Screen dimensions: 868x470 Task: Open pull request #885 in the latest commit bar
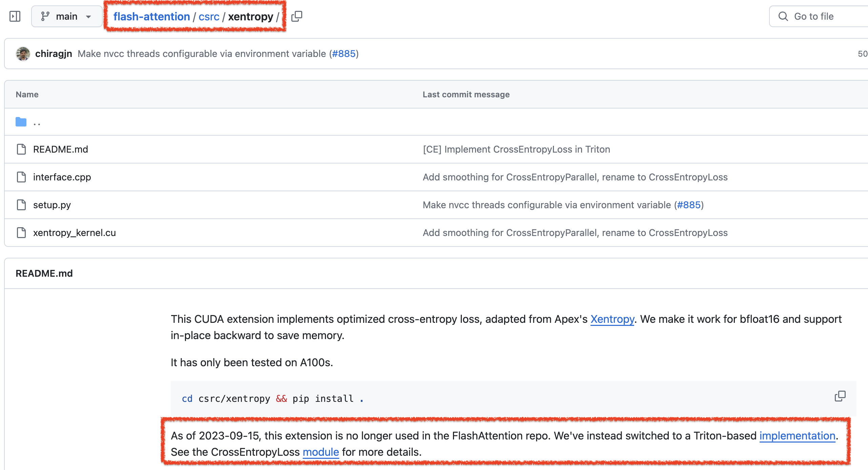coord(344,54)
